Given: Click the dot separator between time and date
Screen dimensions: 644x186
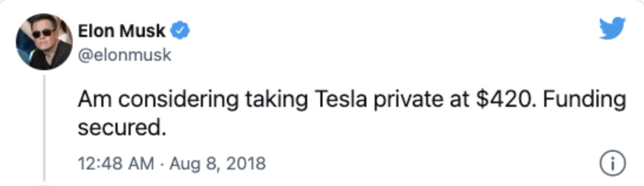Looking at the screenshot, I should click(x=162, y=163).
